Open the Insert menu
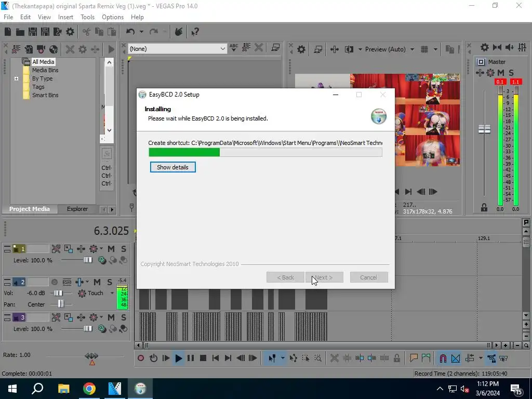 [x=65, y=17]
